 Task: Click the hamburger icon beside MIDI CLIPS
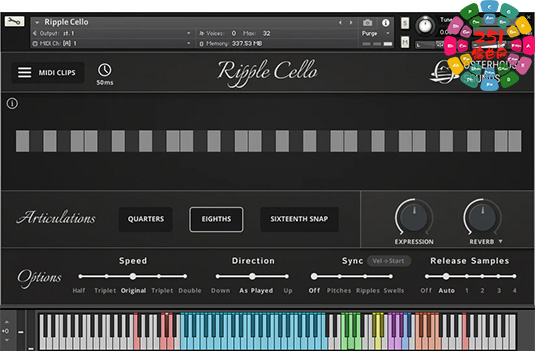pos(25,72)
